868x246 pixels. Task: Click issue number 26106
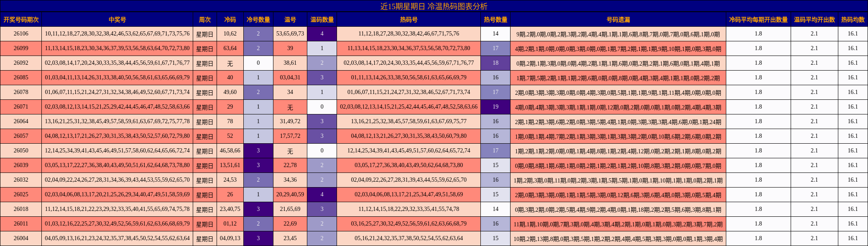pos(21,34)
